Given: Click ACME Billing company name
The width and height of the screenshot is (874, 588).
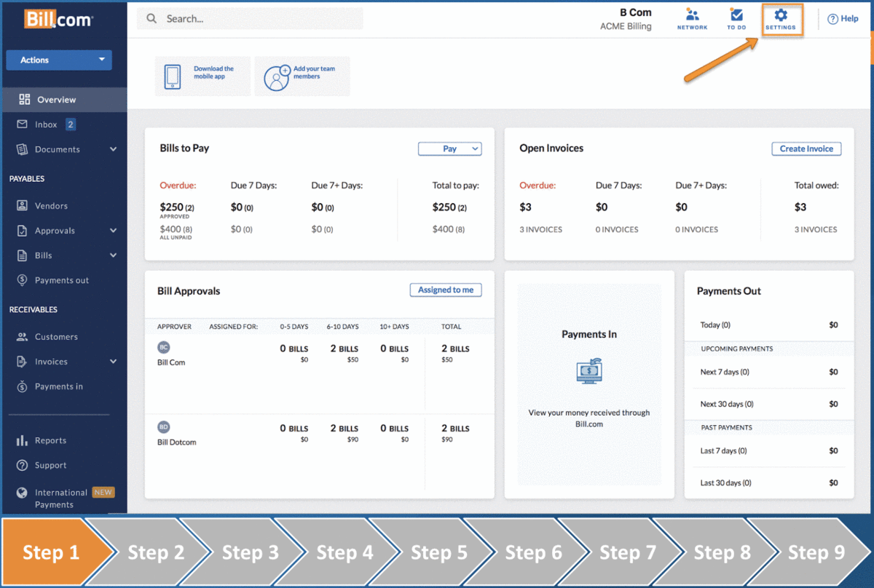Looking at the screenshot, I should point(626,26).
